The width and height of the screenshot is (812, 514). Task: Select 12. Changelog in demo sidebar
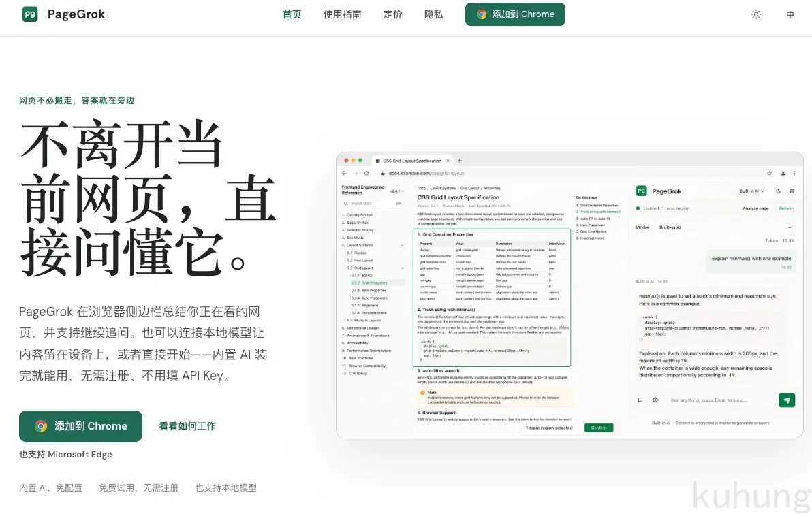pos(354,373)
